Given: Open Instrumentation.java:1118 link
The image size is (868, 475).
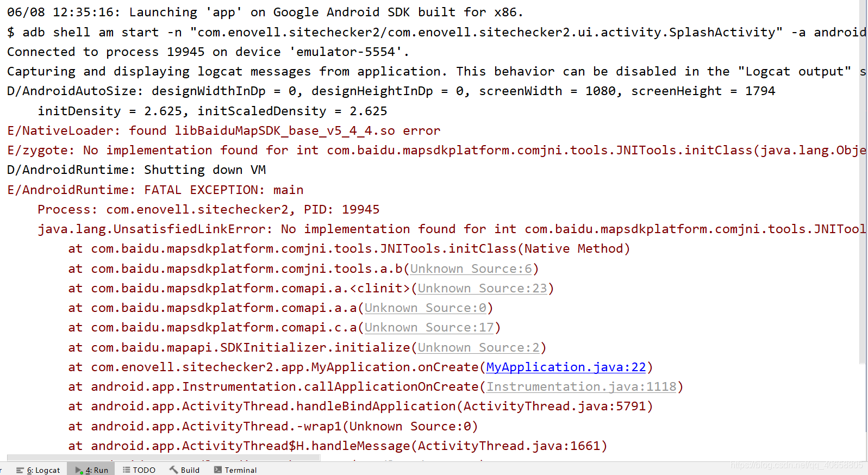Looking at the screenshot, I should 582,387.
